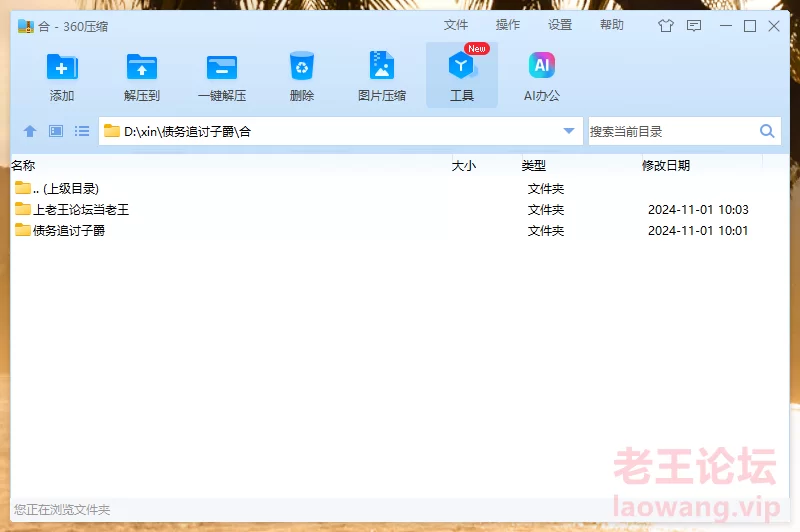
Task: Sort files by 修改日期 column header
Action: pyautogui.click(x=666, y=166)
